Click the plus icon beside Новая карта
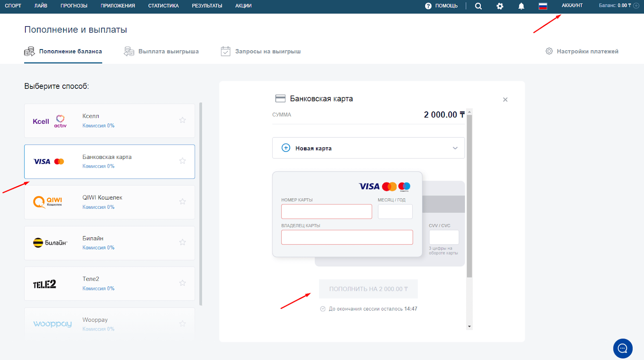 [286, 148]
